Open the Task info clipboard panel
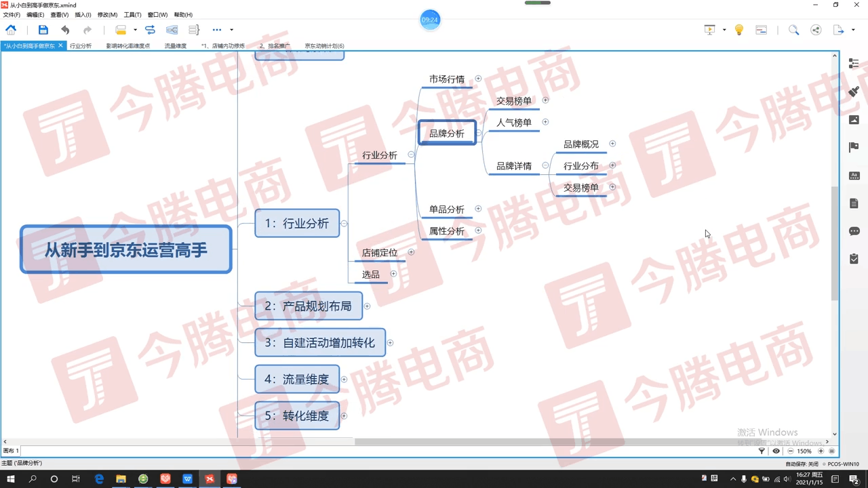 pos(854,258)
